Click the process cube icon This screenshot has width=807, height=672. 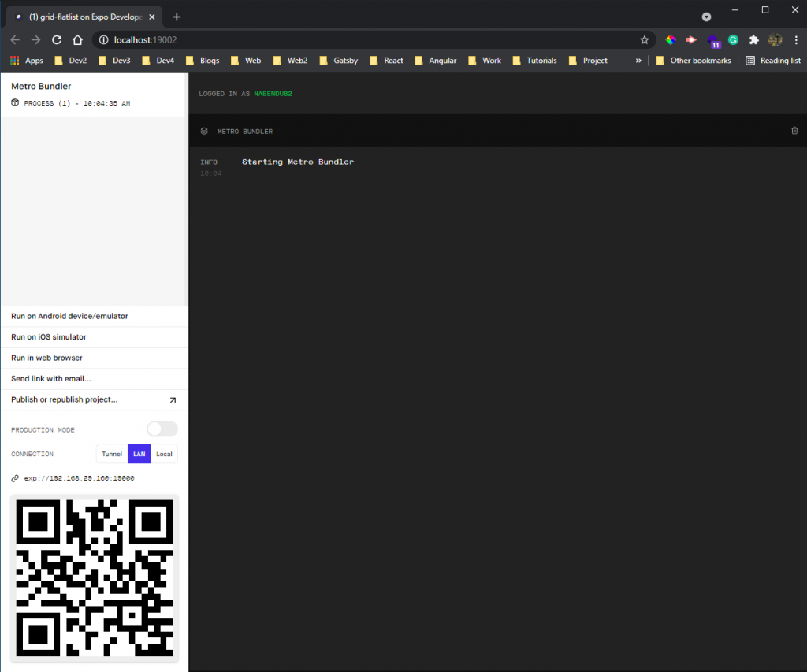click(x=15, y=102)
